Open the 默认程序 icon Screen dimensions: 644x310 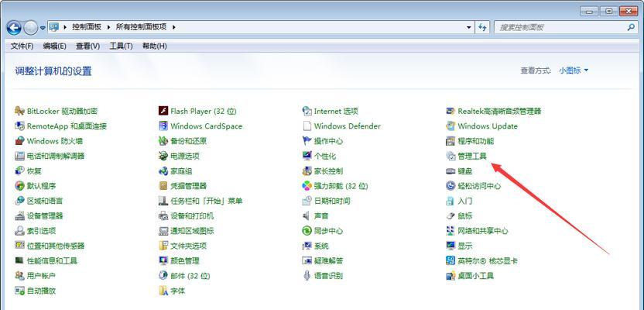(19, 186)
